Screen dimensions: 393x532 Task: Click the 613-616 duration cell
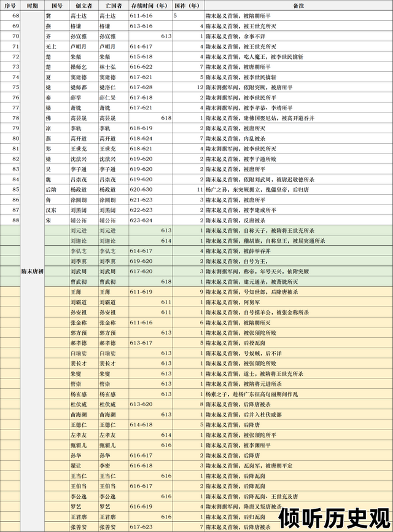[x=150, y=26]
